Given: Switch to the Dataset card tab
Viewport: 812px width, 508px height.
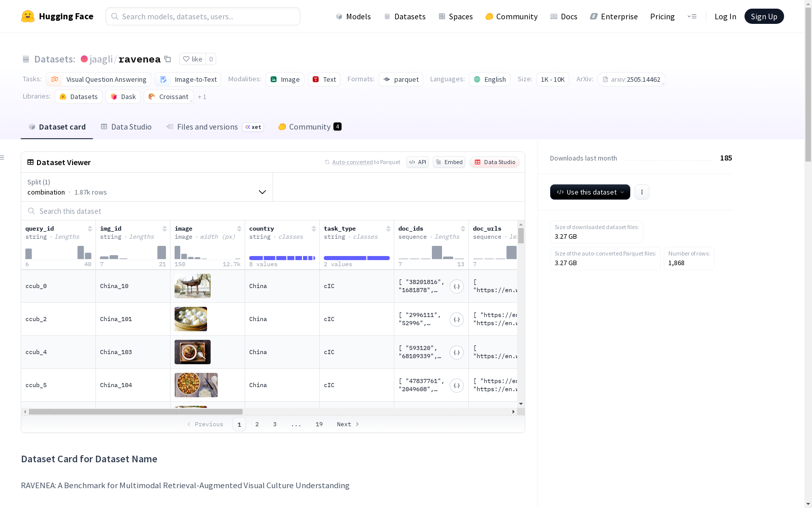Looking at the screenshot, I should pos(57,127).
